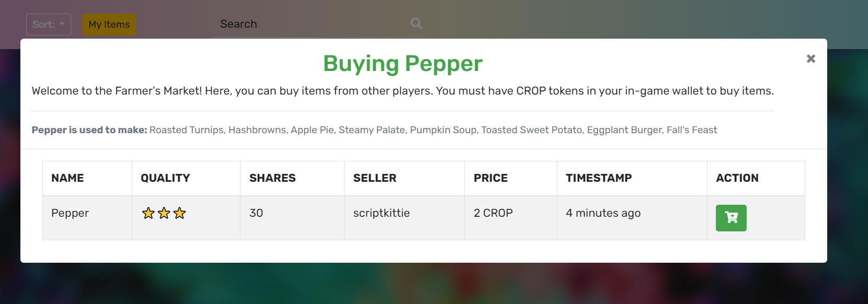Image resolution: width=868 pixels, height=304 pixels.
Task: Click the Buying Pepper title
Action: [403, 64]
